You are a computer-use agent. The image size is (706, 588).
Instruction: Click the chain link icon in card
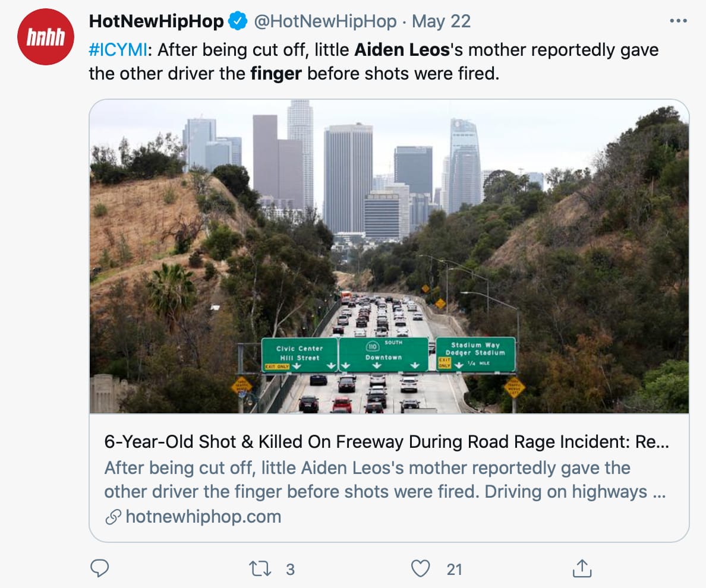[x=113, y=517]
